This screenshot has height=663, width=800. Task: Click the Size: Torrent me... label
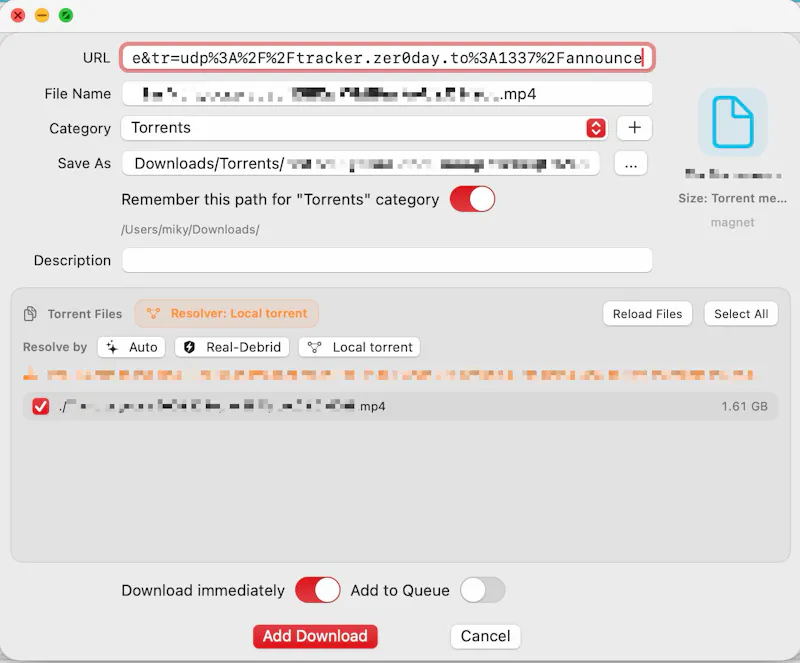pyautogui.click(x=732, y=199)
